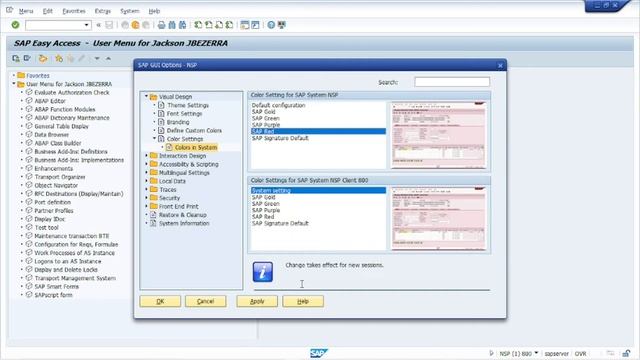Click the SAP Menu icon in the application toolbar
Image resolution: width=640 pixels, height=360 pixels.
27,58
